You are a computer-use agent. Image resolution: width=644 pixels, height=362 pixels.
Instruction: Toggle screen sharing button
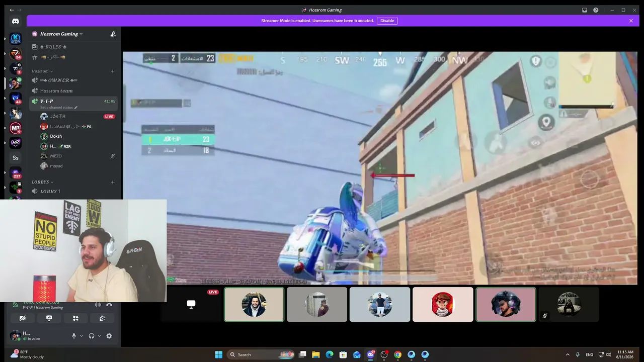(49, 318)
